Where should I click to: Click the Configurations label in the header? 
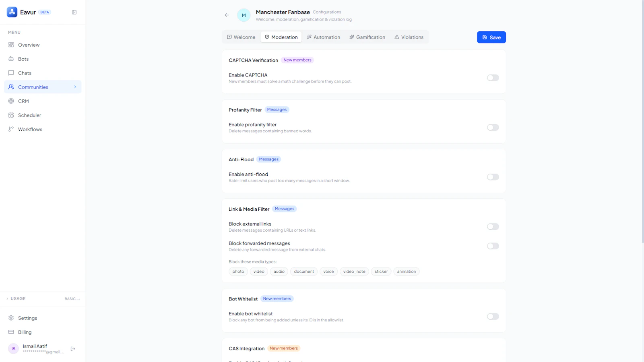(327, 12)
